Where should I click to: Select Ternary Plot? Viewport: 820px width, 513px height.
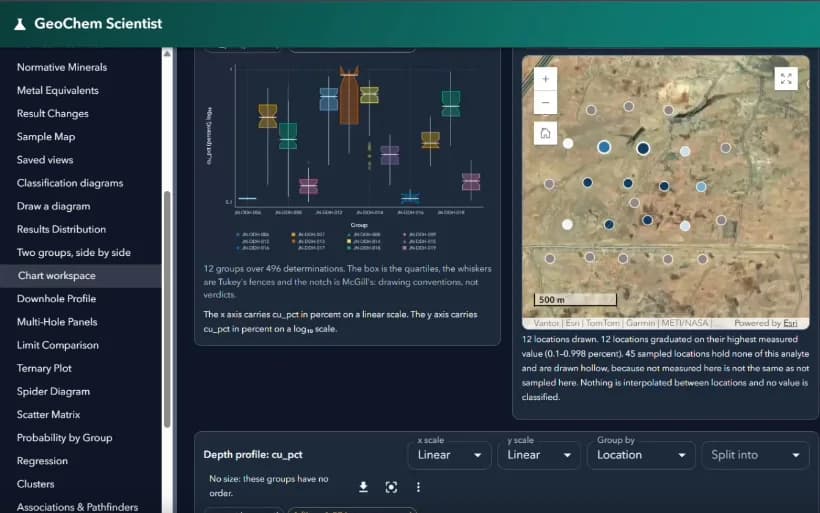[x=44, y=368]
